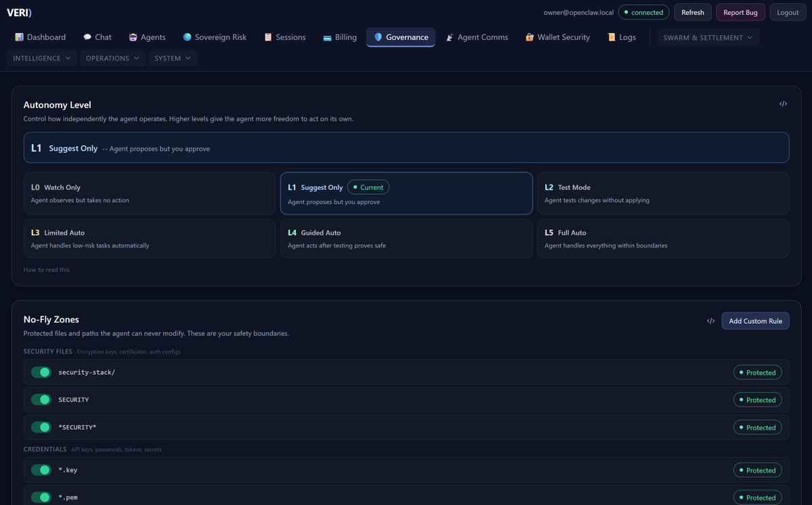Click the Dashboard chart icon
The height and width of the screenshot is (505, 812).
pyautogui.click(x=19, y=37)
